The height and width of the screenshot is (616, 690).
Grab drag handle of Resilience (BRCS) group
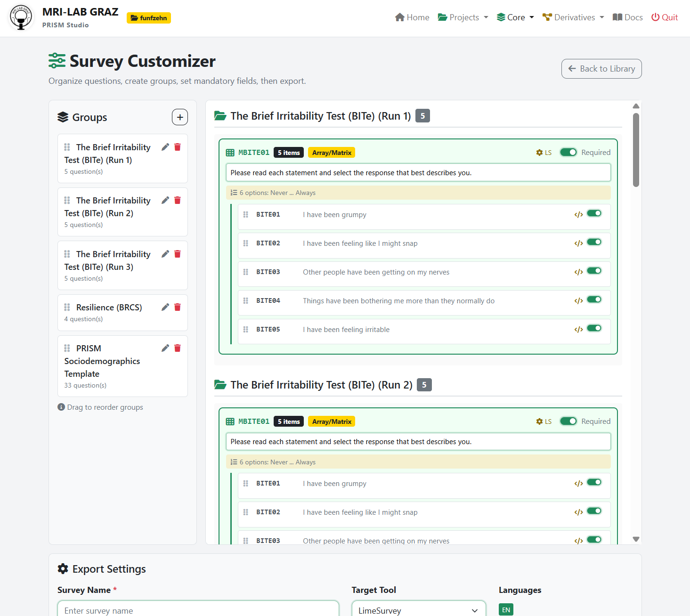(x=67, y=307)
